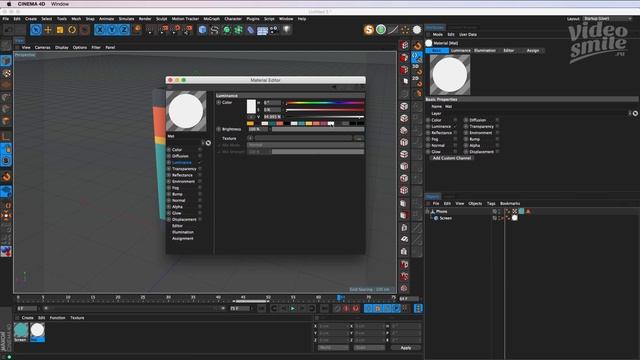The width and height of the screenshot is (640, 360).
Task: Expand the Brightness parameter disclosure
Action: (x=219, y=129)
